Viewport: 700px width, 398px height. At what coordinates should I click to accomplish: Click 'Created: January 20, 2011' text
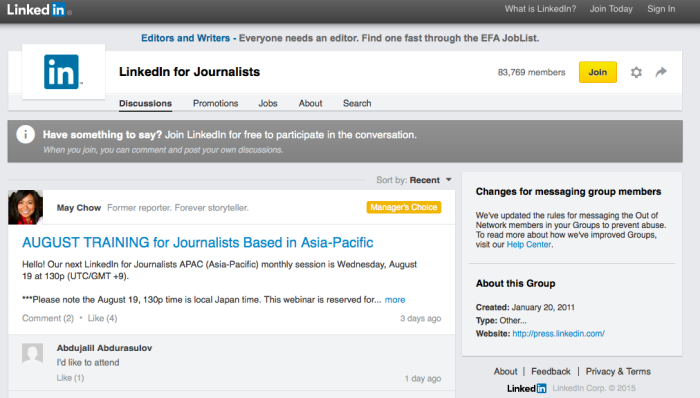pyautogui.click(x=525, y=307)
